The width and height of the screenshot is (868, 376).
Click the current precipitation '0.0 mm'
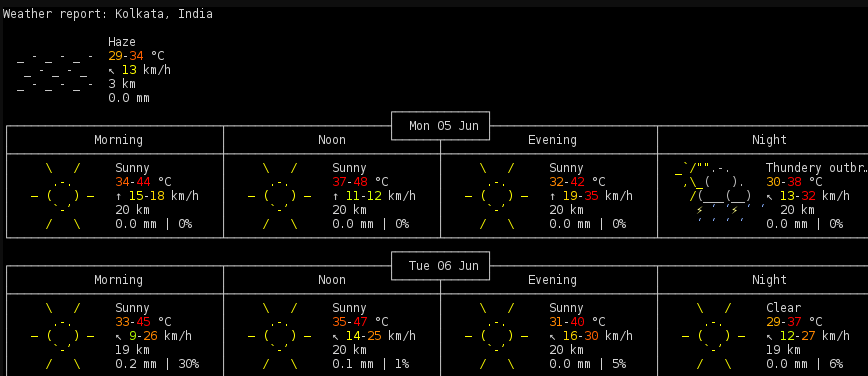point(129,98)
